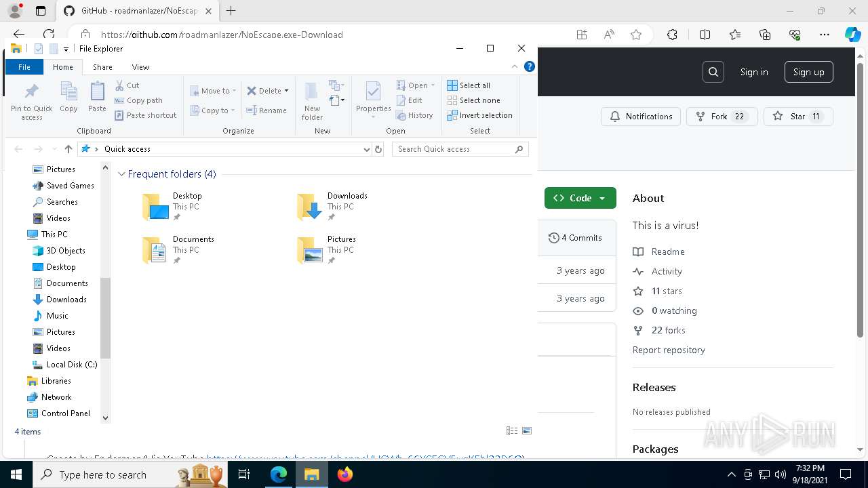868x488 pixels.
Task: Click Select all in ribbon
Action: point(469,85)
